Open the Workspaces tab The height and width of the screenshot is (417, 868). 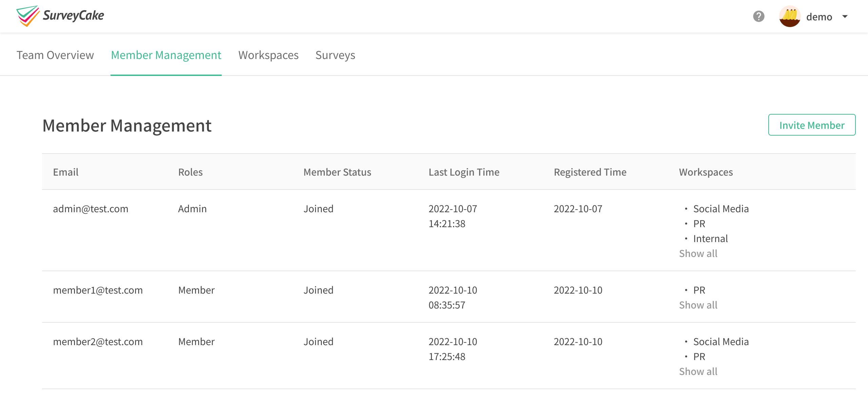[x=269, y=55]
